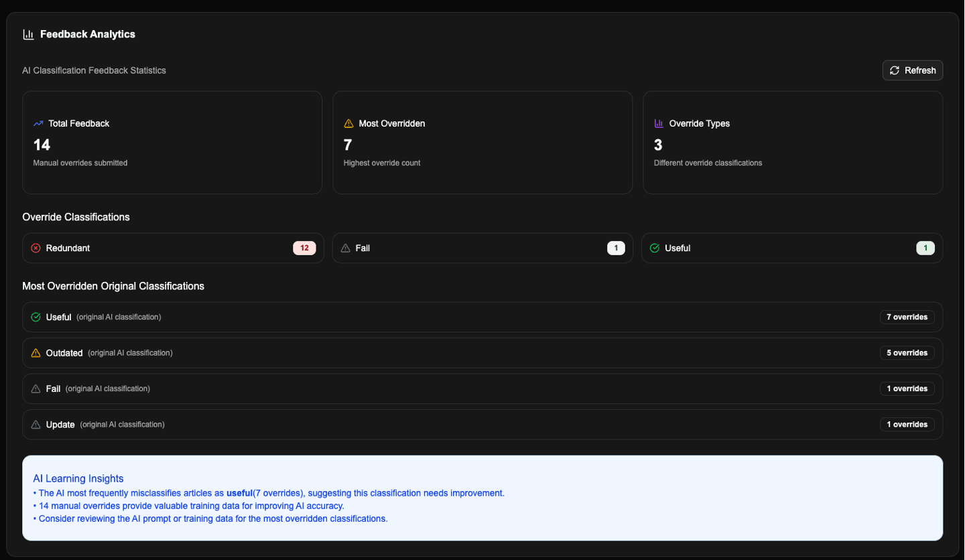Screen dimensions: 965x560
Task: Click the triangle icon in the Update row
Action: pyautogui.click(x=36, y=425)
